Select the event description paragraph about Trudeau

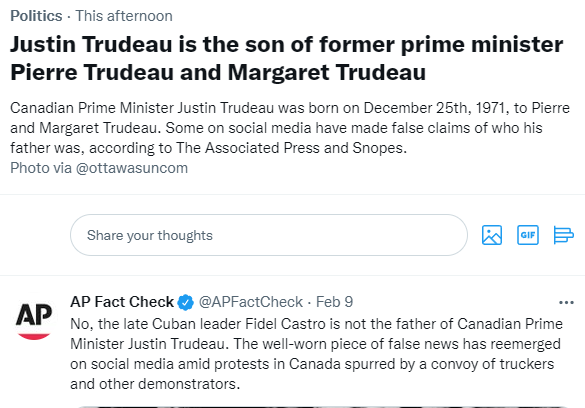click(x=290, y=128)
